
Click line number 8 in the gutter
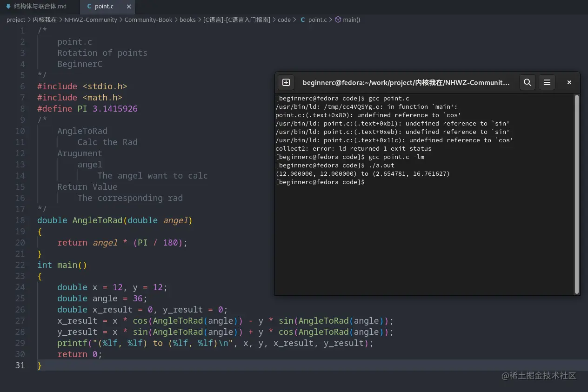click(x=22, y=108)
